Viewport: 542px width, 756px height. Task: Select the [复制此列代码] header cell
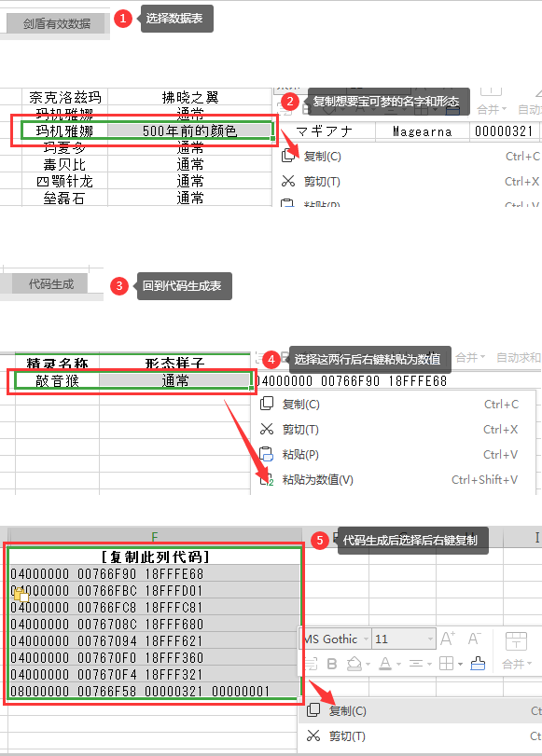(x=155, y=557)
